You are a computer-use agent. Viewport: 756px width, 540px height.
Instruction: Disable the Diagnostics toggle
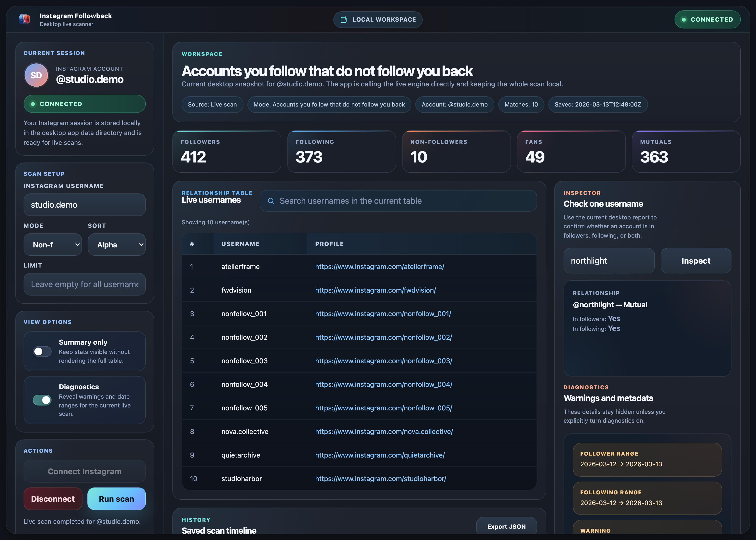point(42,400)
